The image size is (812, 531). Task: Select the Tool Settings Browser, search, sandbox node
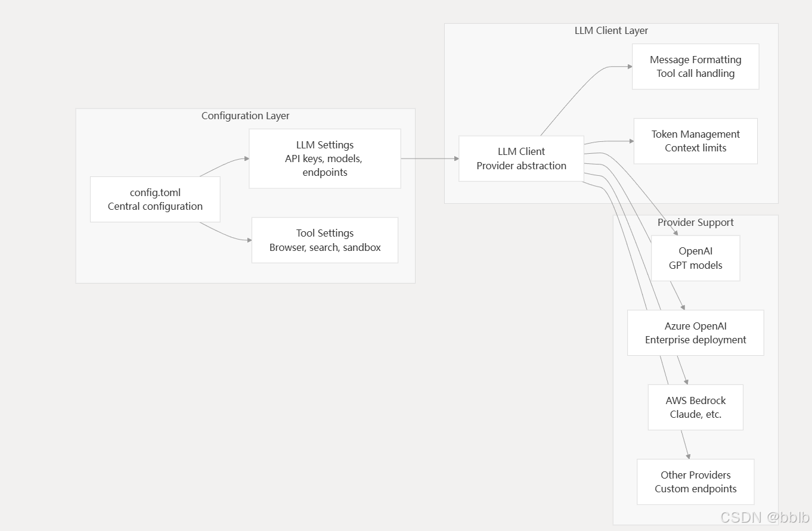(325, 240)
